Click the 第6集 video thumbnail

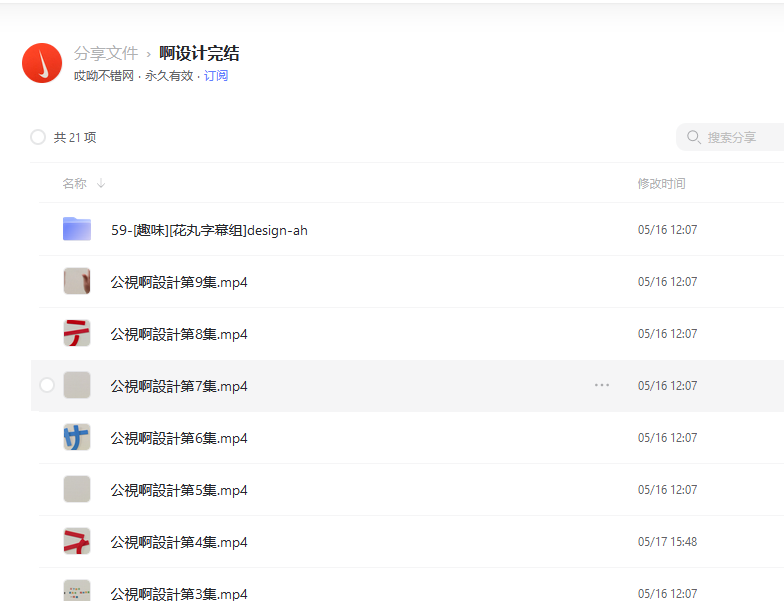(77, 437)
